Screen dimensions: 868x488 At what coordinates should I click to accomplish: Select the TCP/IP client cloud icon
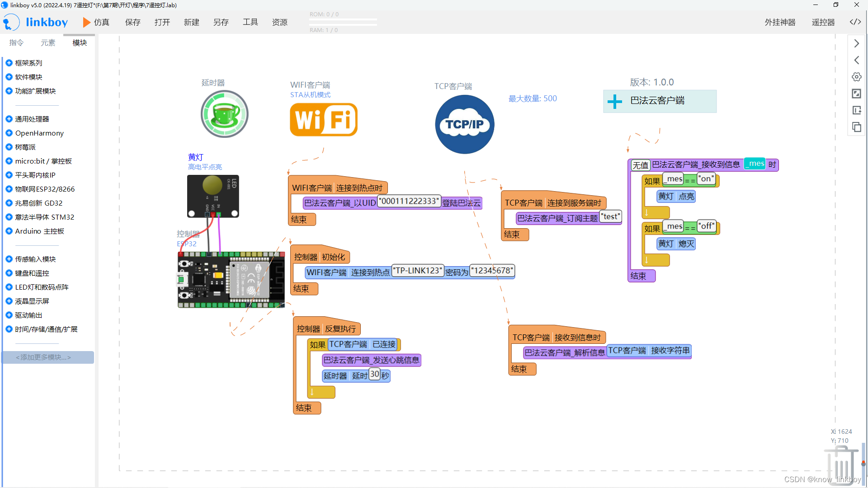[x=464, y=124]
